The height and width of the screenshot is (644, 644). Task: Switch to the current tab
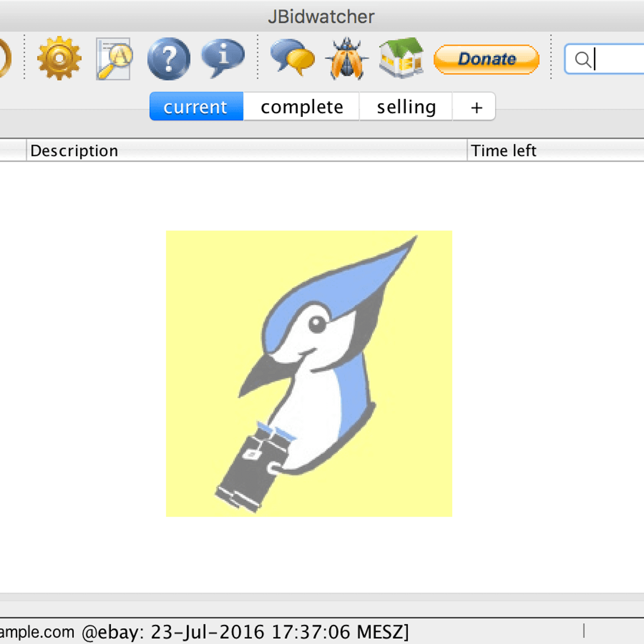[x=196, y=107]
